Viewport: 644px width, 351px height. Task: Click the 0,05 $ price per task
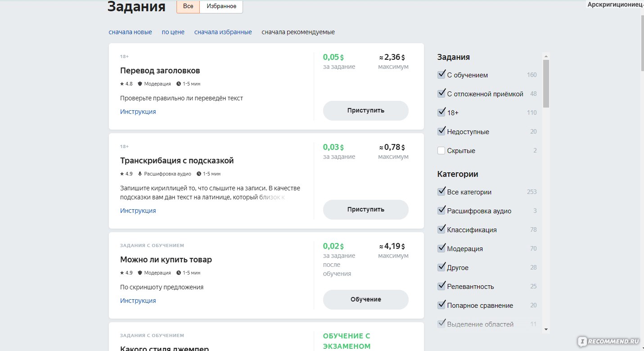point(333,57)
